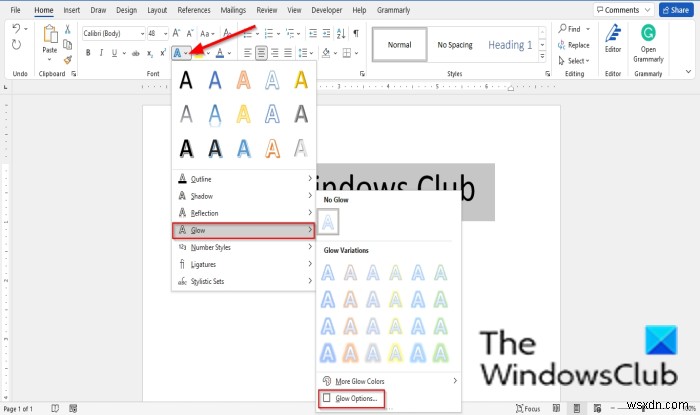
Task: Select the No Glow preset
Action: click(x=328, y=221)
